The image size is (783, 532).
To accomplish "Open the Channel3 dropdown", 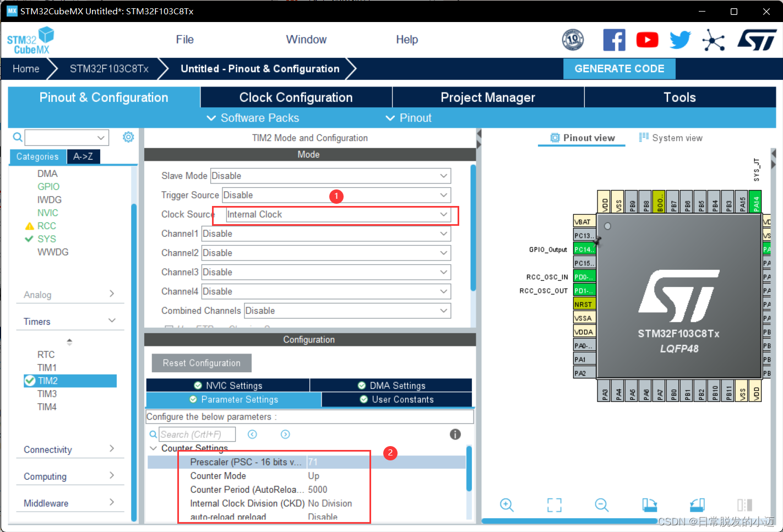I will click(326, 272).
